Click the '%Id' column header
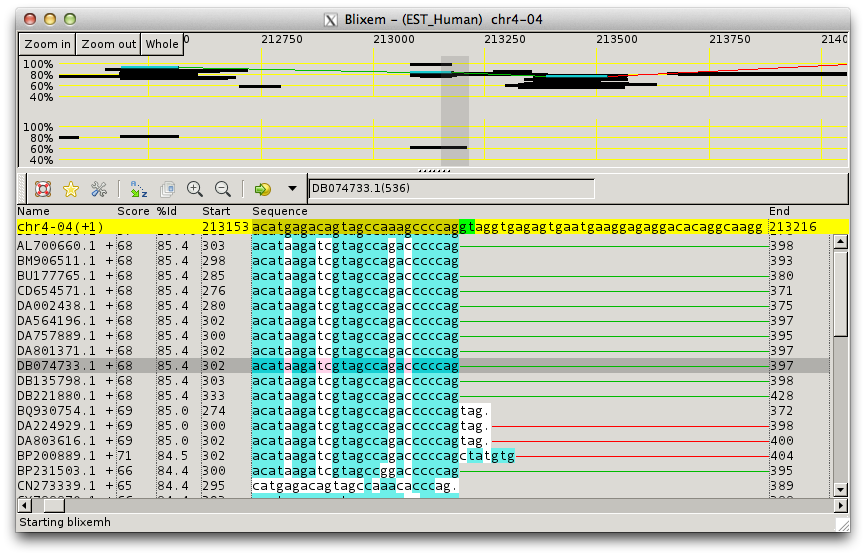Screen dimensions: 865x555 click(167, 211)
